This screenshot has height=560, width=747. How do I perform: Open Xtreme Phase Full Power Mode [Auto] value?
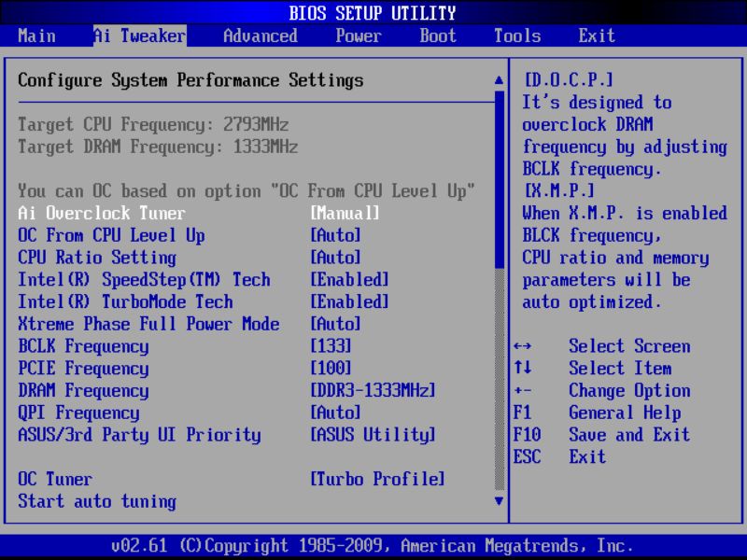point(335,324)
